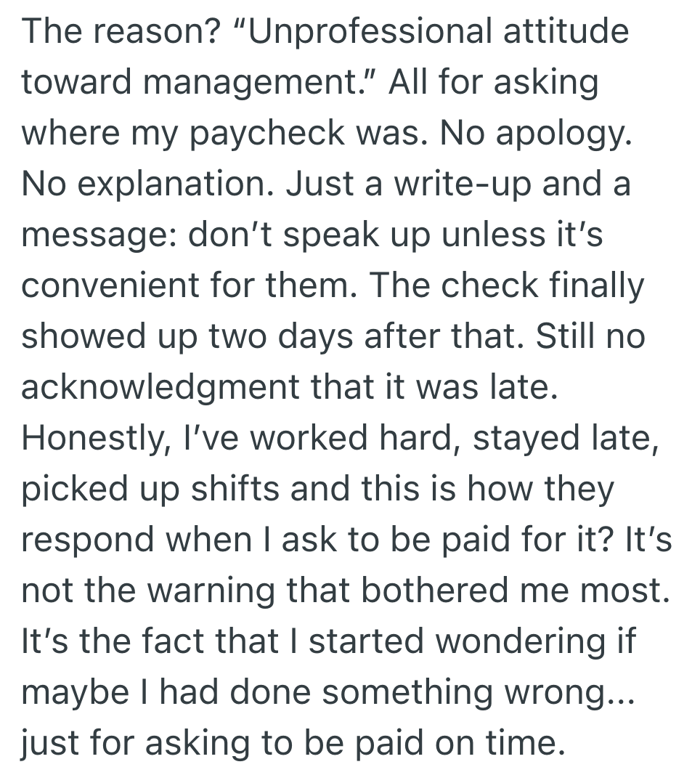Click the sentence "No explanation."
This screenshot has height=783, width=700.
(x=148, y=184)
